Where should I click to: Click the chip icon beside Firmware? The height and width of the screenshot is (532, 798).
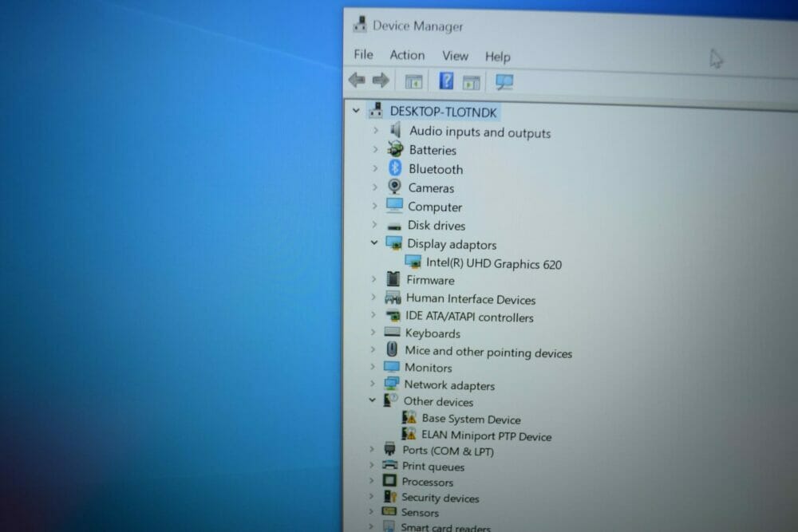coord(393,278)
